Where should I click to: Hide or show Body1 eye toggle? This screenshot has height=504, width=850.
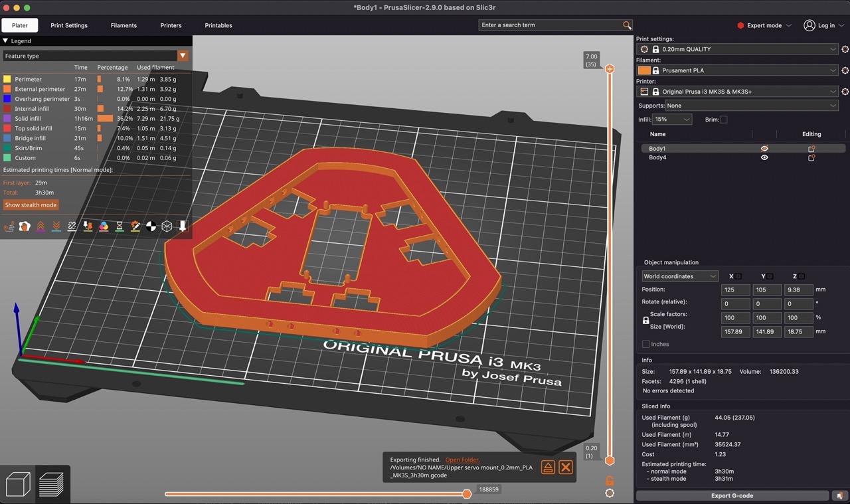coord(764,149)
